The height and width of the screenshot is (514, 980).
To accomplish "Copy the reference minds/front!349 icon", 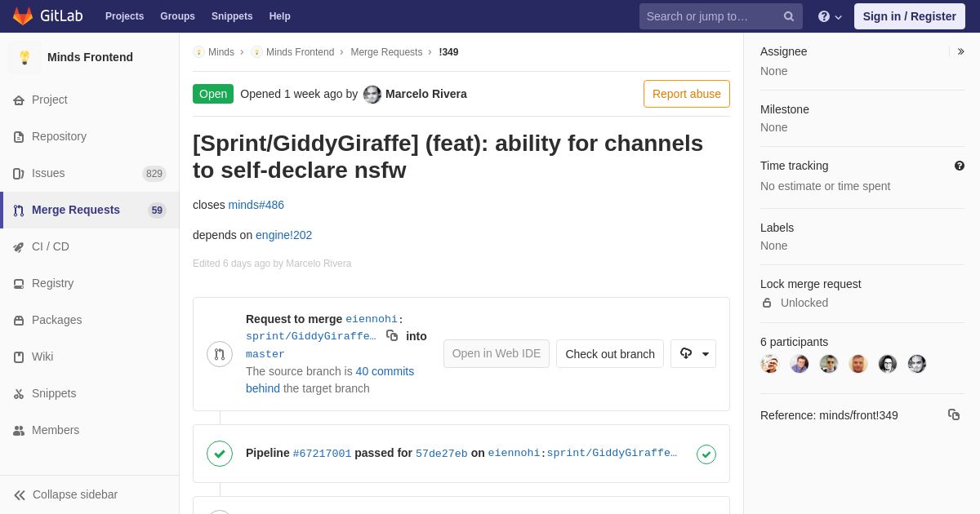I will (954, 414).
